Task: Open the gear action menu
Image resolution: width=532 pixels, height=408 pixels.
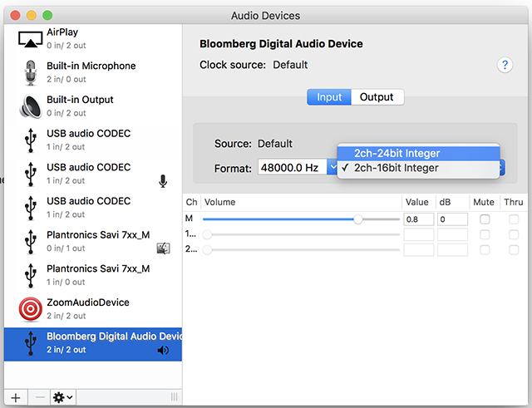Action: click(63, 397)
